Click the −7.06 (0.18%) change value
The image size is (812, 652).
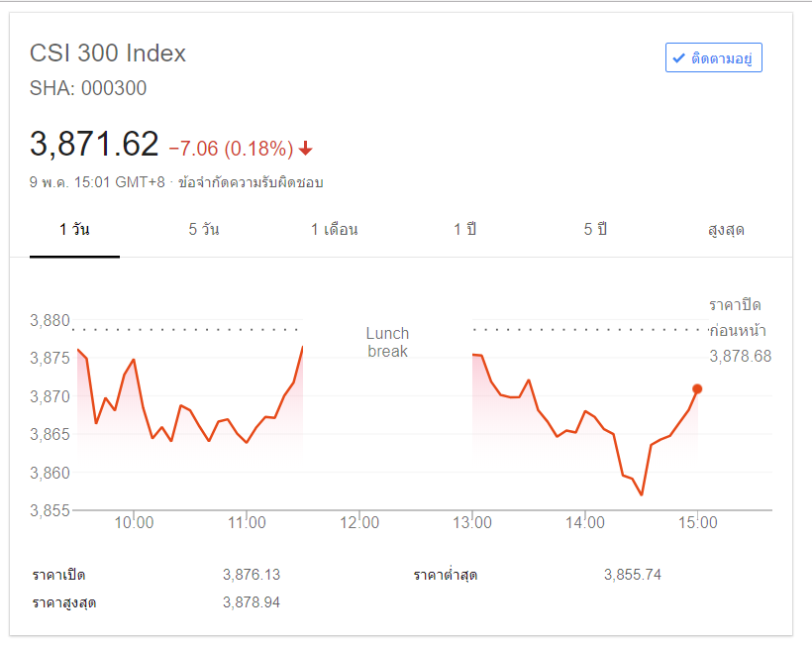pyautogui.click(x=231, y=149)
